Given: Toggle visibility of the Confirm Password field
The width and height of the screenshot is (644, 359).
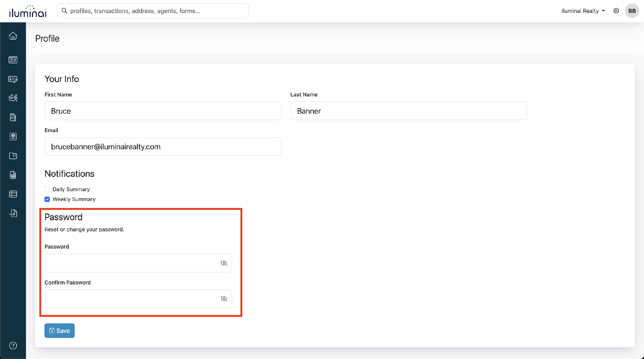Looking at the screenshot, I should coord(224,298).
